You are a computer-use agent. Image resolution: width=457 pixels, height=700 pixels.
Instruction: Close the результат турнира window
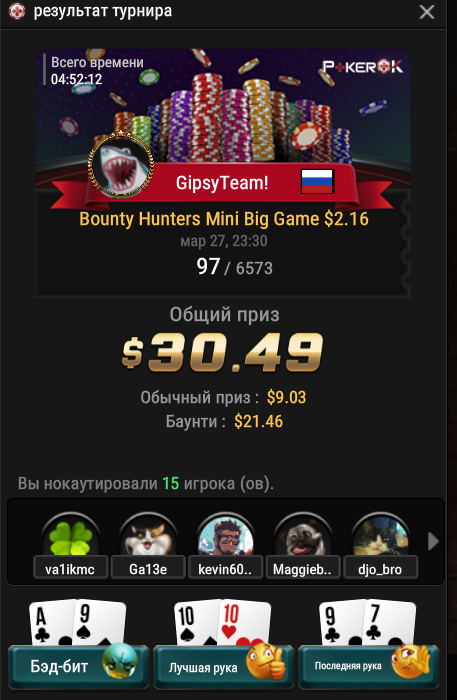click(427, 12)
